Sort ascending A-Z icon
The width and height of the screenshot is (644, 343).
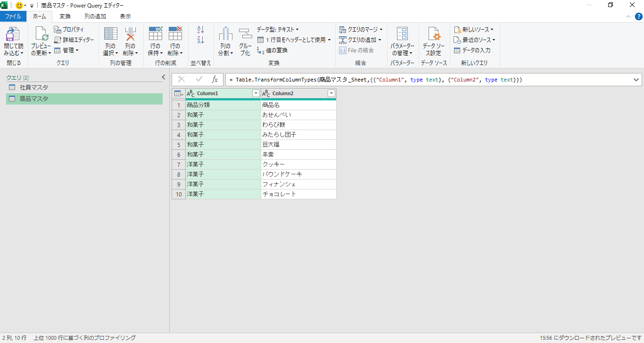tap(200, 30)
